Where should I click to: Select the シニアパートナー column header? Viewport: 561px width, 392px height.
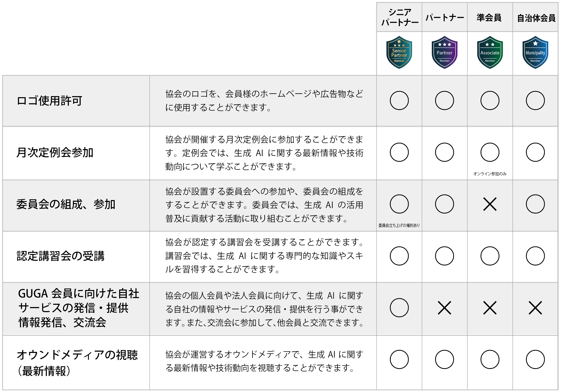pos(399,17)
